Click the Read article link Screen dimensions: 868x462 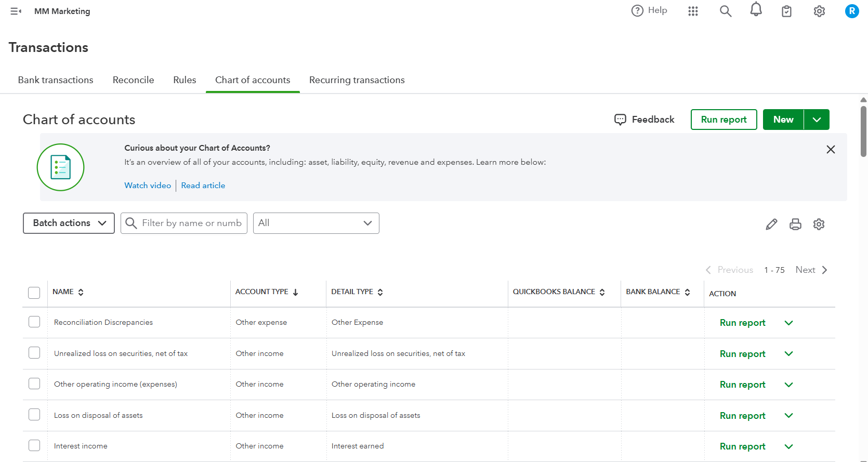tap(203, 186)
